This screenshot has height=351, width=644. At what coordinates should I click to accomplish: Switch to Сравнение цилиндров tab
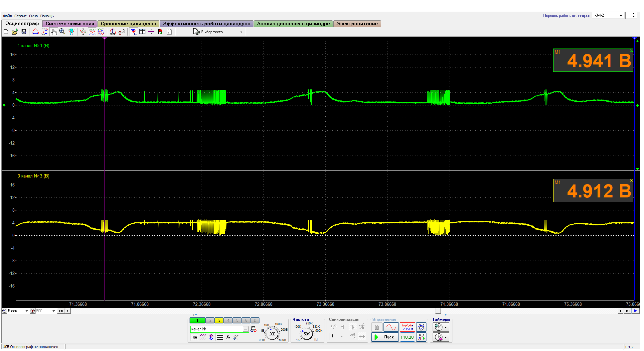(x=128, y=24)
